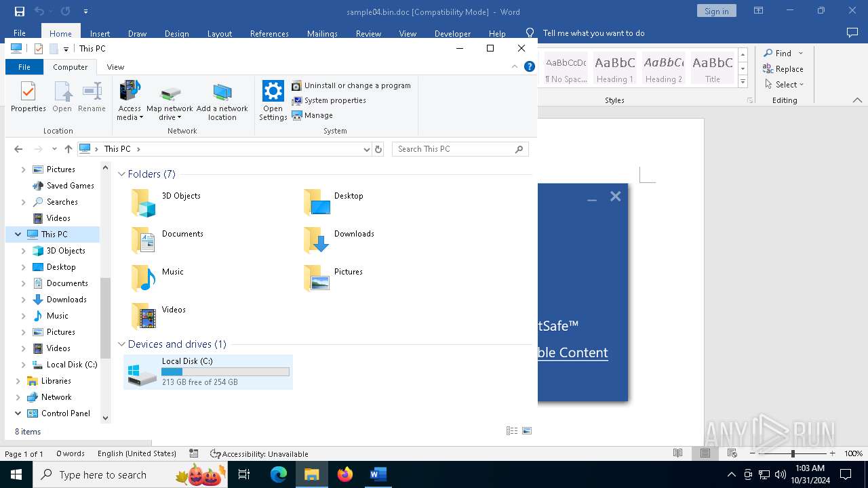The height and width of the screenshot is (488, 868).
Task: Open the recent locations dropdown arrow
Action: click(x=54, y=149)
